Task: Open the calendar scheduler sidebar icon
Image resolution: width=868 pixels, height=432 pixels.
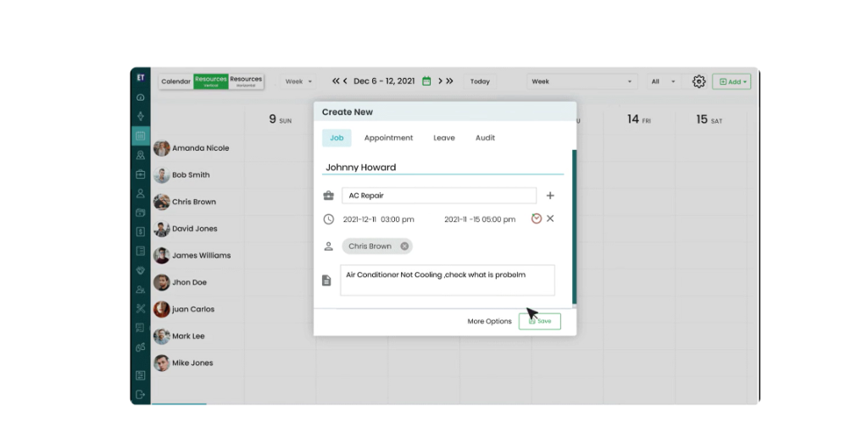Action: tap(141, 136)
